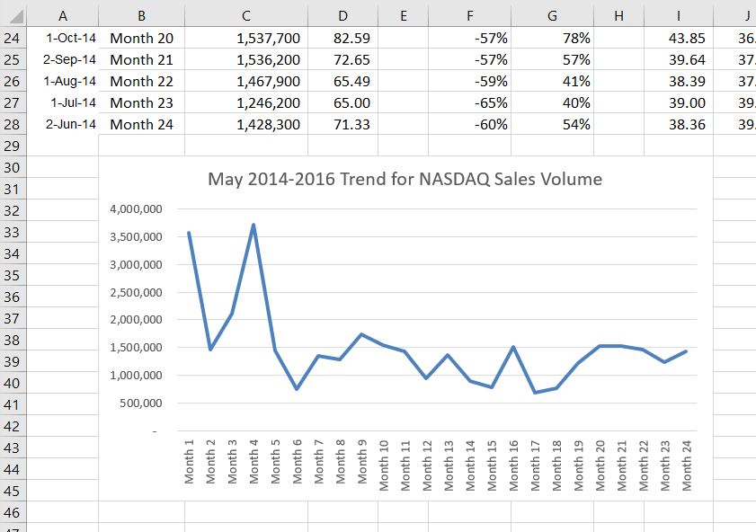The height and width of the screenshot is (532, 756).
Task: Select column E header
Action: point(403,16)
